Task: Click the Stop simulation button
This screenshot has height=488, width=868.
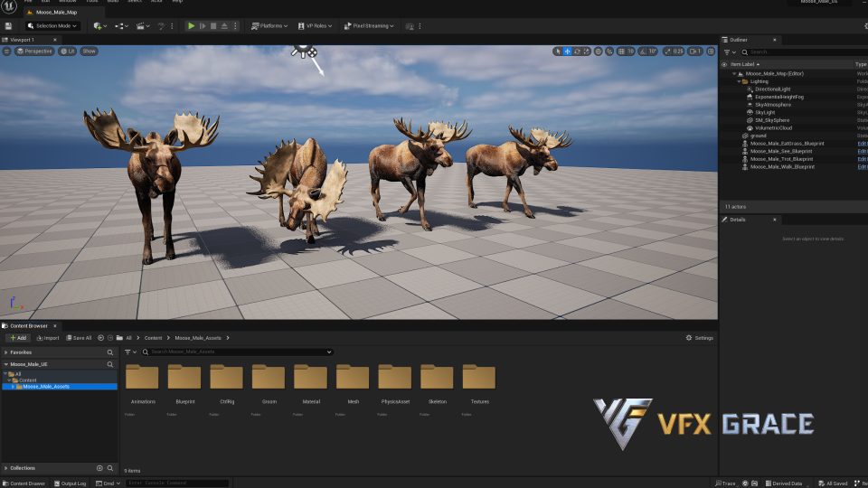Action: point(213,26)
